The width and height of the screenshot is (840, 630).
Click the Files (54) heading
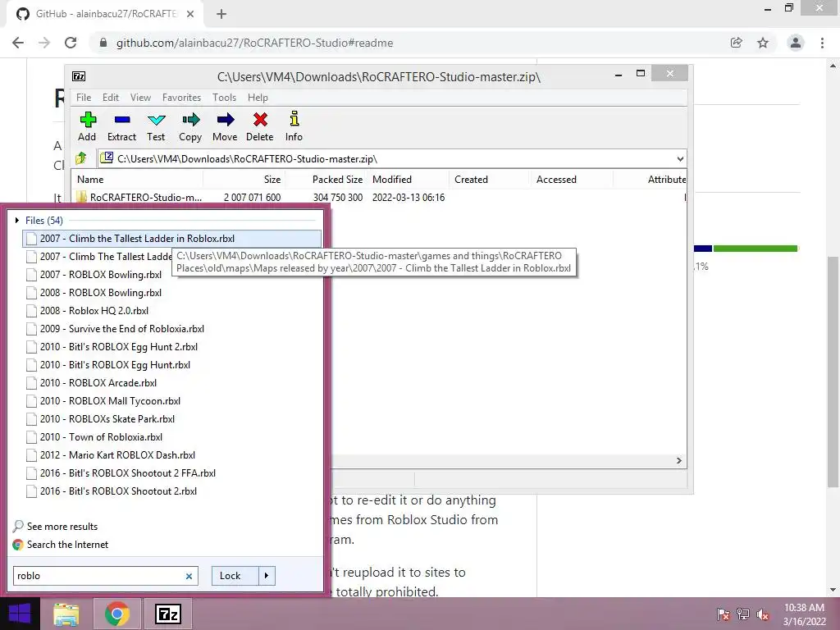(44, 220)
